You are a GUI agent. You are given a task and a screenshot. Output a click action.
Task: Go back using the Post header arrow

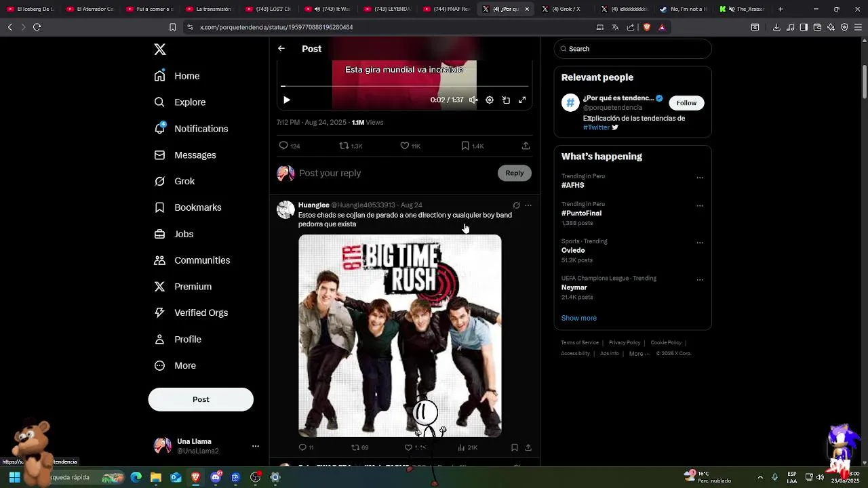[x=281, y=49]
